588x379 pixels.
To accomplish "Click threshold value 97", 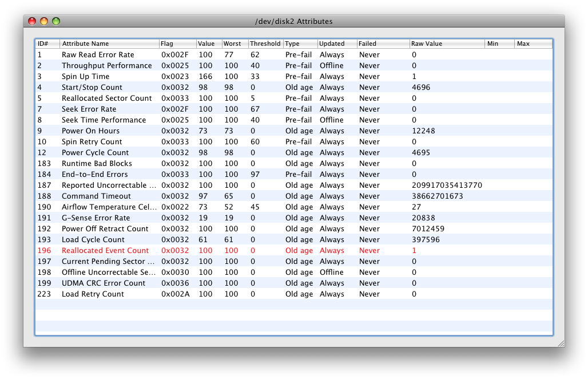I will [x=255, y=175].
